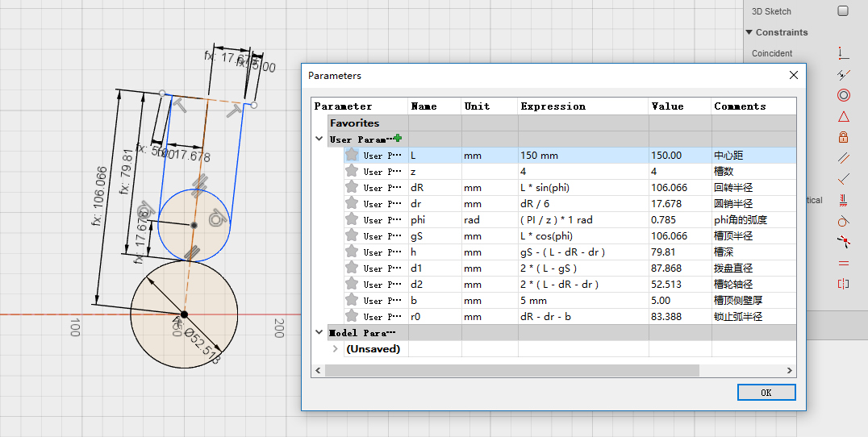The height and width of the screenshot is (437, 868).
Task: Collapse the User Parameters group
Action: [319, 139]
